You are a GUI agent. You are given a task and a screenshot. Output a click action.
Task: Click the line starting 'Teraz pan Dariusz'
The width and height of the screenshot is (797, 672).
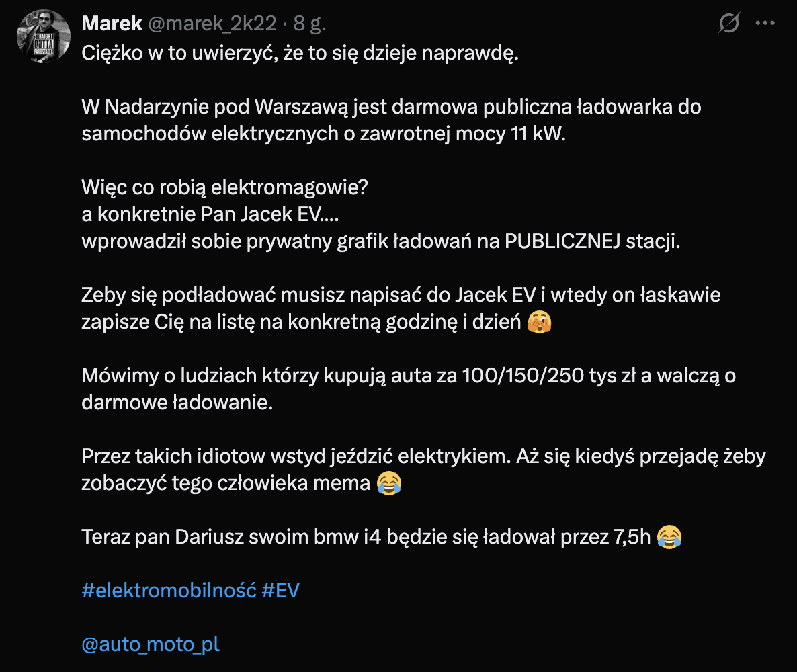[367, 537]
